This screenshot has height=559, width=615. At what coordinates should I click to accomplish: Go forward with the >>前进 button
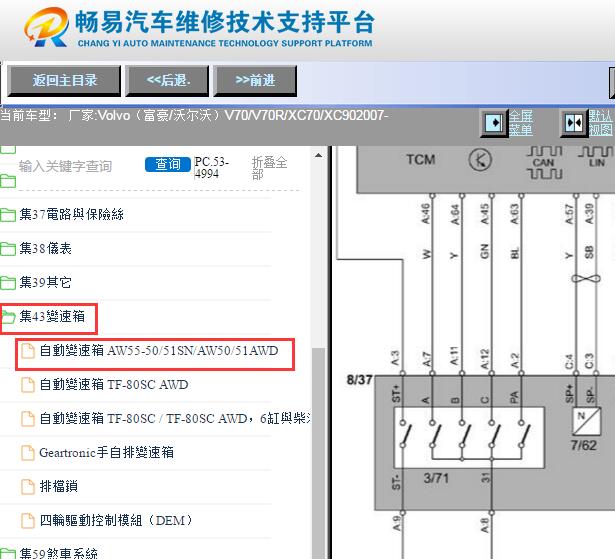coord(255,81)
